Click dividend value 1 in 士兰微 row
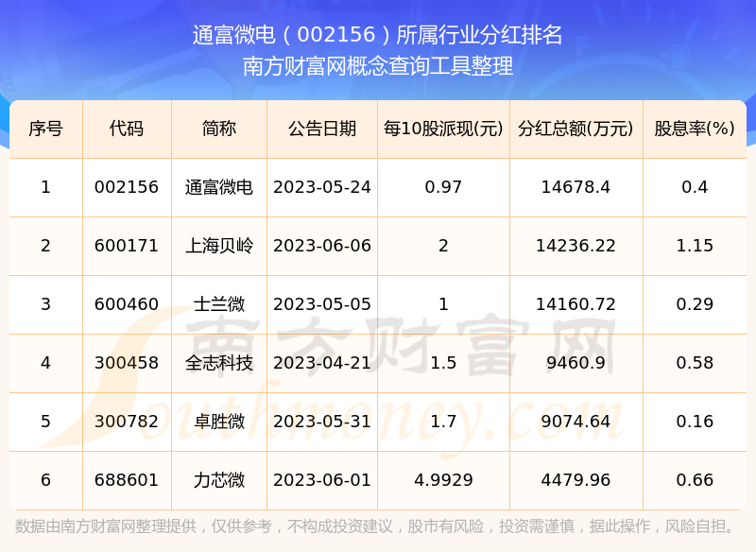The height and width of the screenshot is (552, 756). coord(443,304)
